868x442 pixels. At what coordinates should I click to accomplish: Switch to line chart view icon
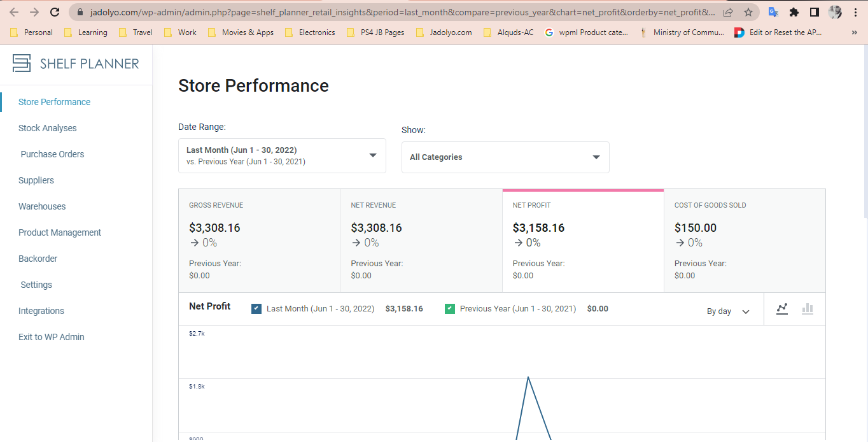(x=782, y=309)
